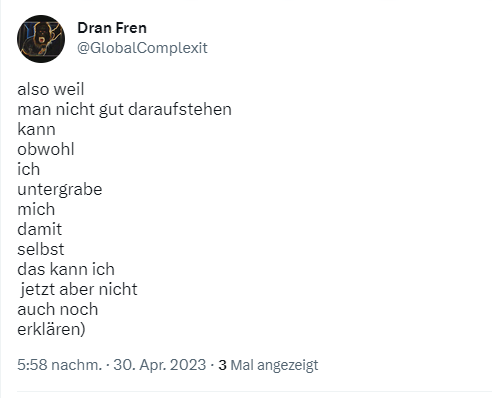Click the line 'auch noch'
The image size is (492, 398).
point(58,309)
